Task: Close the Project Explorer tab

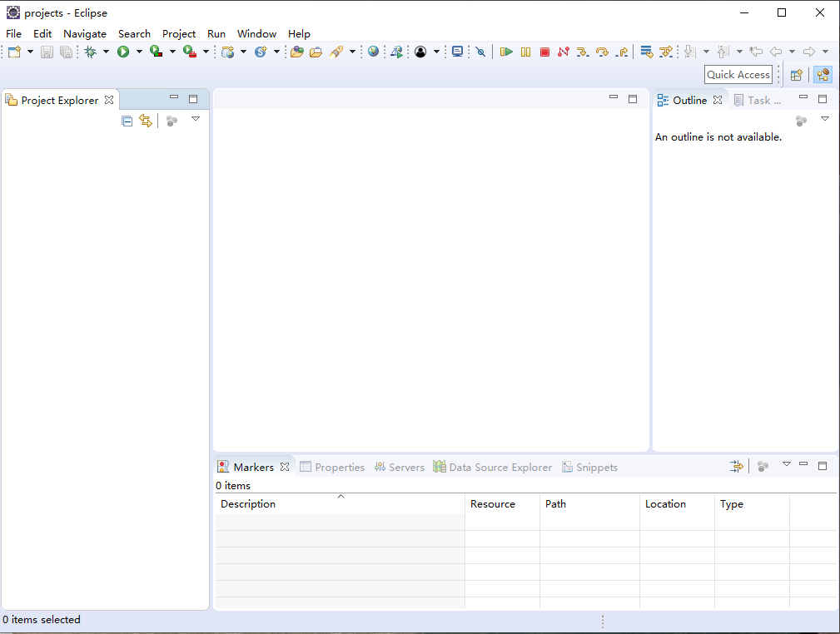Action: [109, 100]
